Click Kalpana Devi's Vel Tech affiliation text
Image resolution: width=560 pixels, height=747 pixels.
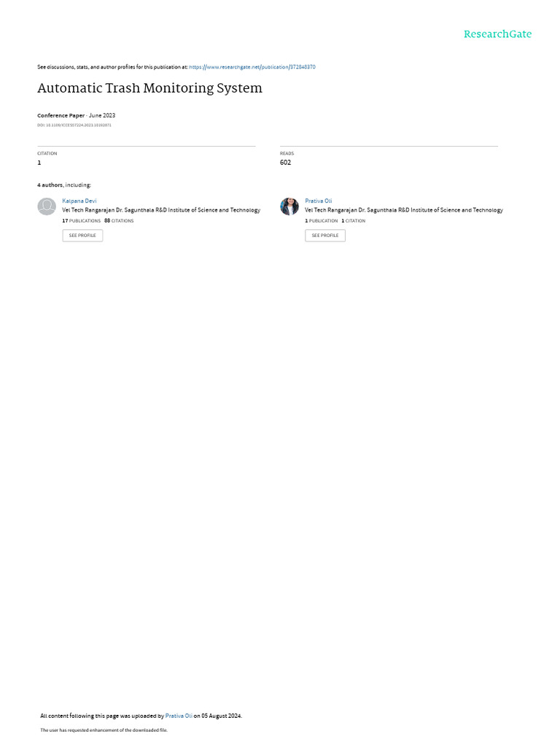161,210
